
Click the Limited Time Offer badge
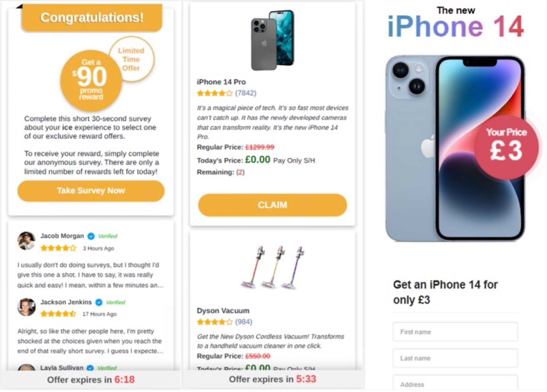click(131, 59)
